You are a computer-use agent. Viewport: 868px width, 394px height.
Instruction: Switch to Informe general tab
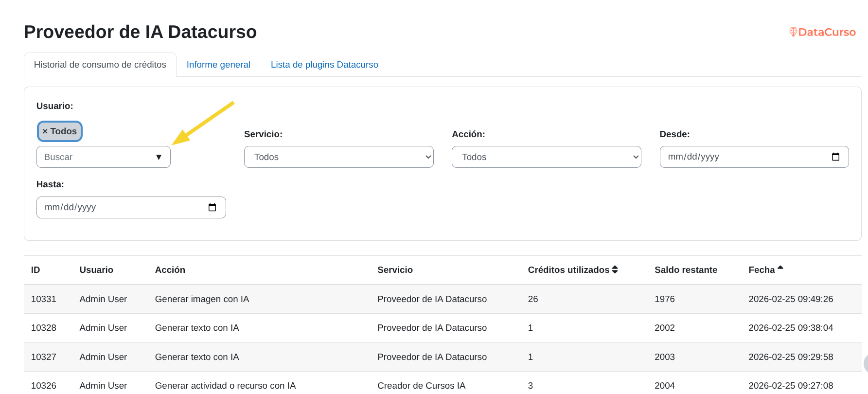[218, 65]
